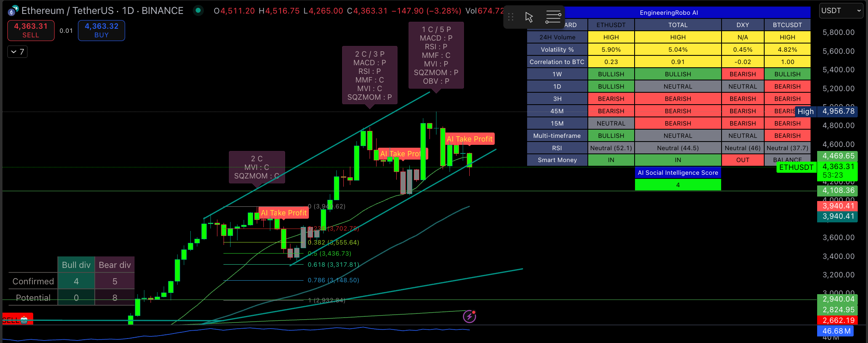Click the ETHUSDT column header

pos(611,25)
